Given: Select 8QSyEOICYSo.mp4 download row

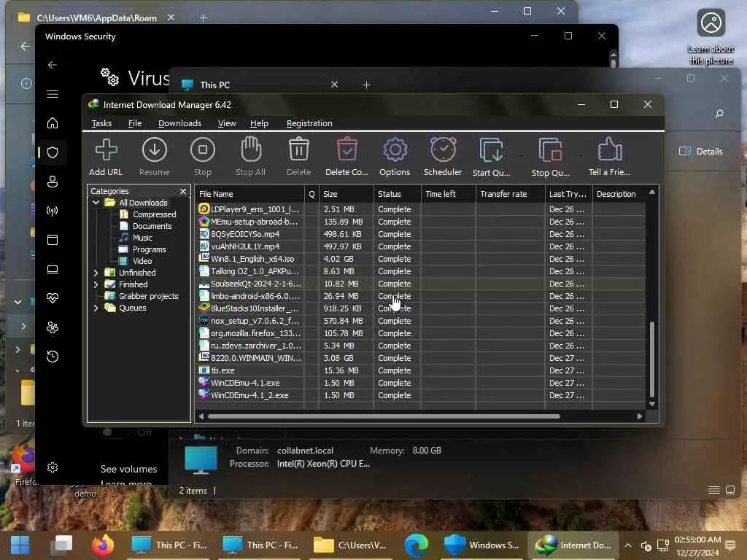Looking at the screenshot, I should coord(420,234).
